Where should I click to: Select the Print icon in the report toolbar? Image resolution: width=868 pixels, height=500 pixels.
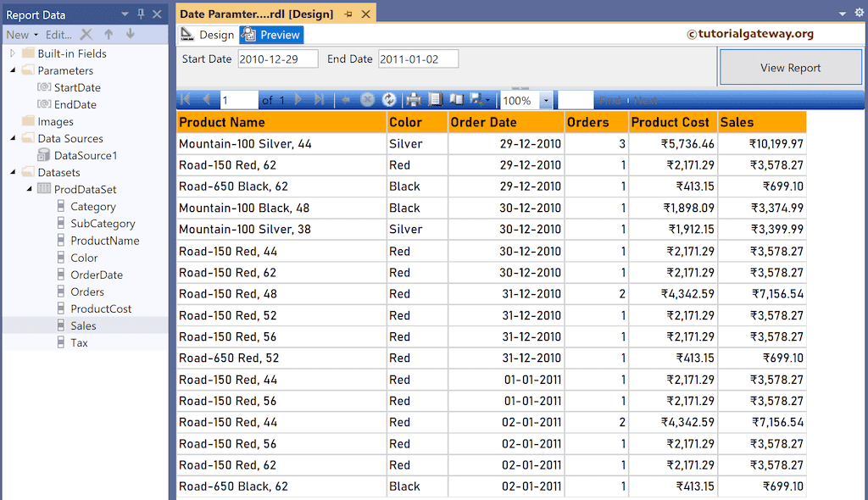(x=413, y=99)
